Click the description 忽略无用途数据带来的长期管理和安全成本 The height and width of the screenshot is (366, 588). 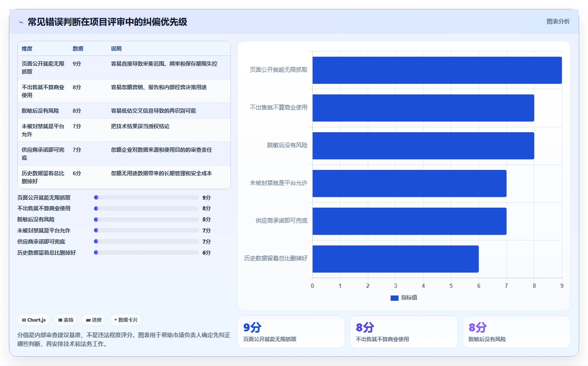(x=161, y=173)
